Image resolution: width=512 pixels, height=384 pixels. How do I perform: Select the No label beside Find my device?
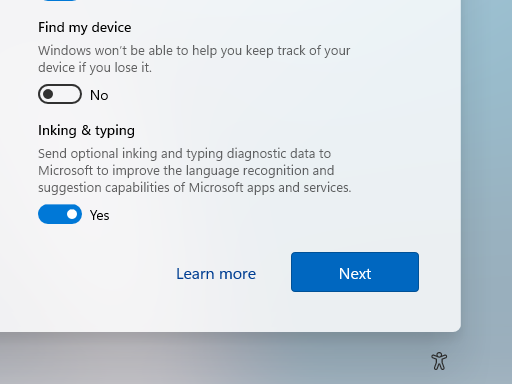[x=99, y=95]
